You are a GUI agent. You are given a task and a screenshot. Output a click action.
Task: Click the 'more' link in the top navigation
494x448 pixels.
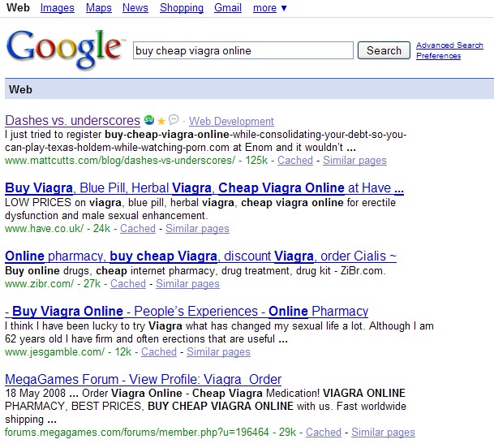point(264,7)
